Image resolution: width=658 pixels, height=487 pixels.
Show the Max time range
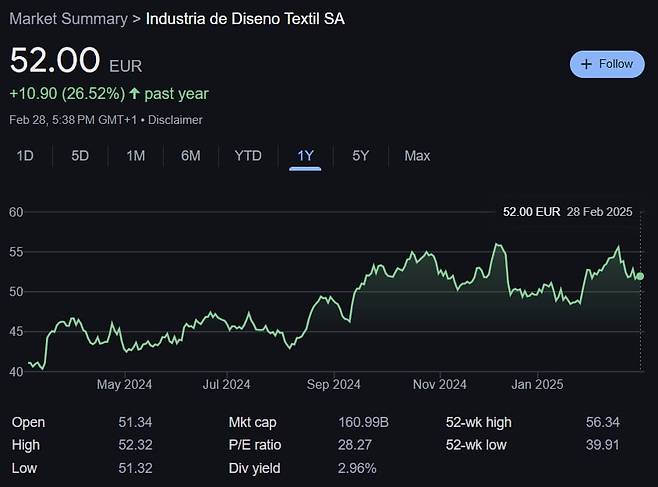pos(417,156)
